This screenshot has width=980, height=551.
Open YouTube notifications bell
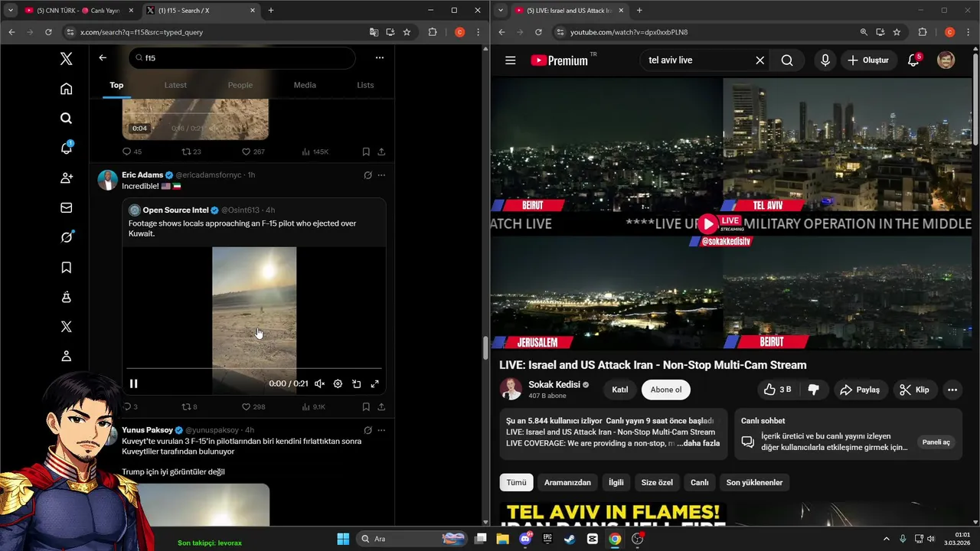(x=913, y=60)
